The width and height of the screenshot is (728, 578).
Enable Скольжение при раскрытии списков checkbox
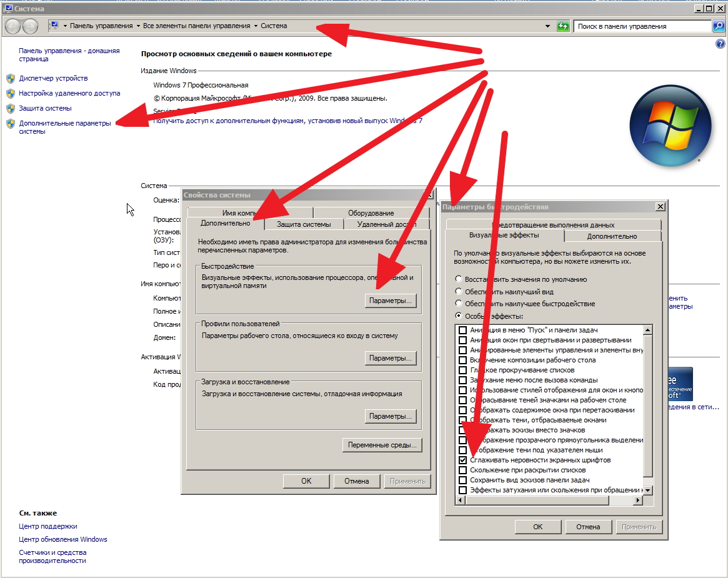(x=462, y=470)
